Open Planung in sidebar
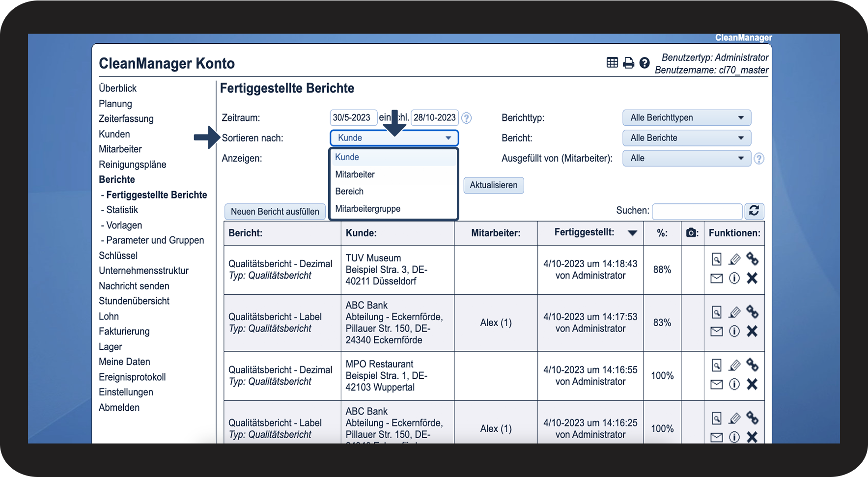868x477 pixels. [115, 104]
